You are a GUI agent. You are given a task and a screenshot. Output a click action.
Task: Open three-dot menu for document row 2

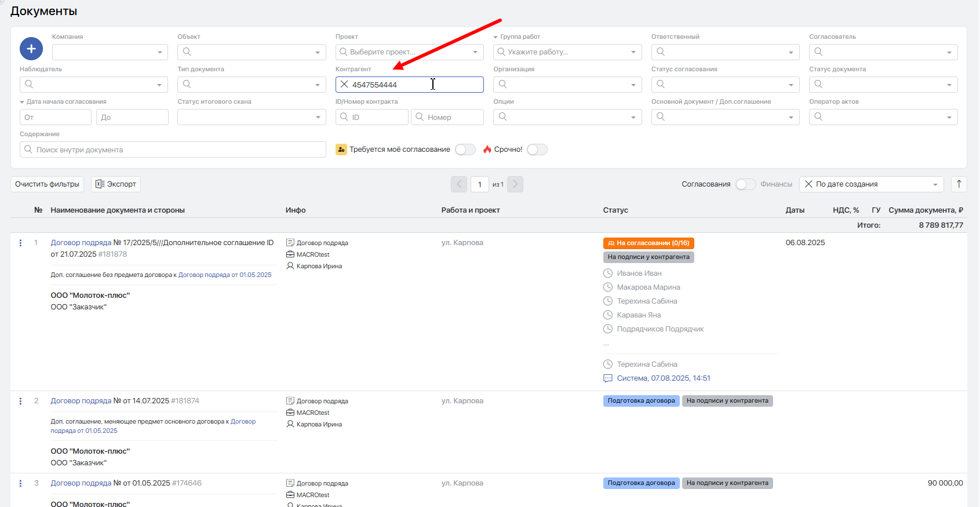[20, 402]
